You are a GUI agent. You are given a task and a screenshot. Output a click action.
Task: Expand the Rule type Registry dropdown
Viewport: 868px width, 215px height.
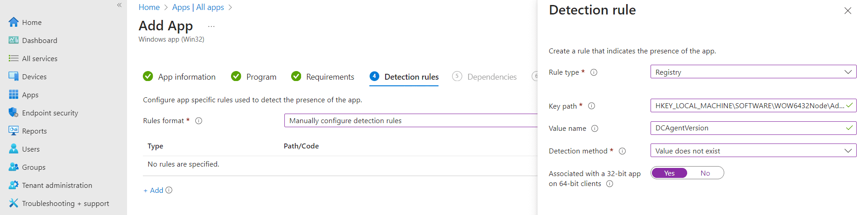pos(753,72)
